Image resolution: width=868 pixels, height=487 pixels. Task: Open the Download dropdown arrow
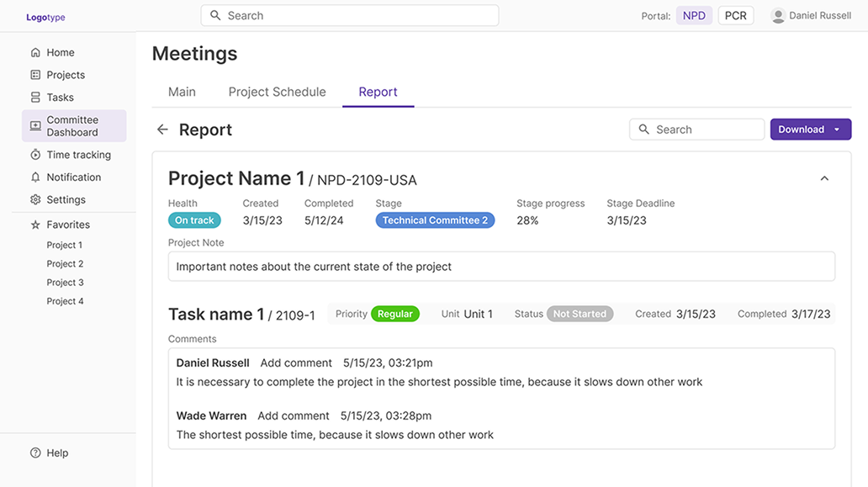tap(837, 130)
